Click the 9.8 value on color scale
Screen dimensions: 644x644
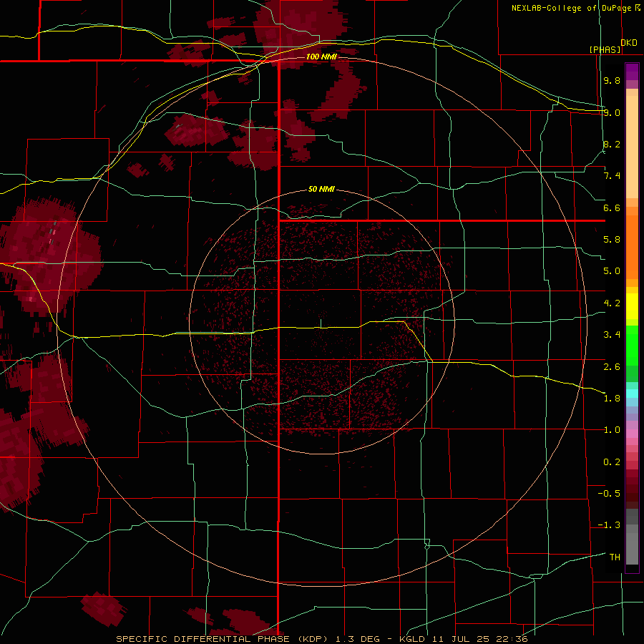(612, 80)
